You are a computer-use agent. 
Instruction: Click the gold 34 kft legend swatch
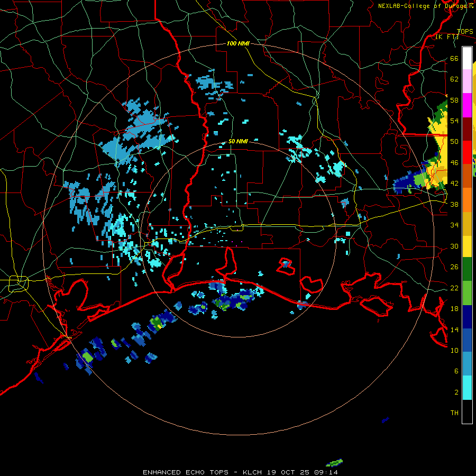point(467,223)
